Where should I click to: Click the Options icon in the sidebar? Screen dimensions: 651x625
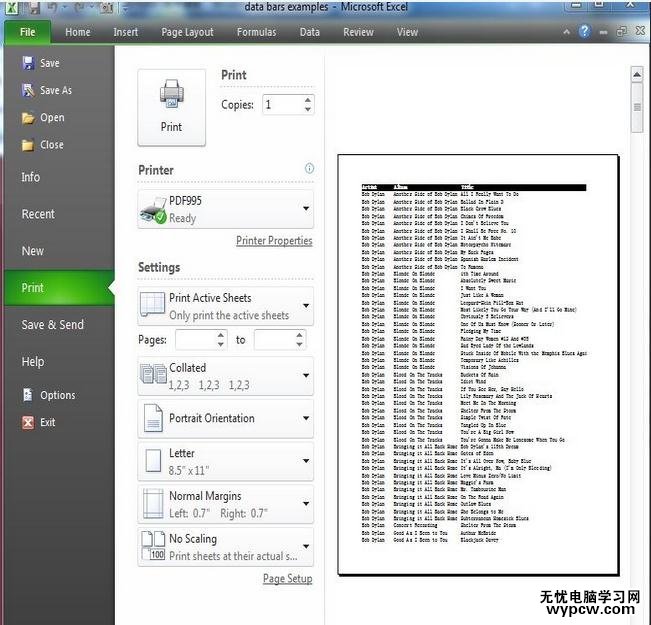[x=28, y=395]
